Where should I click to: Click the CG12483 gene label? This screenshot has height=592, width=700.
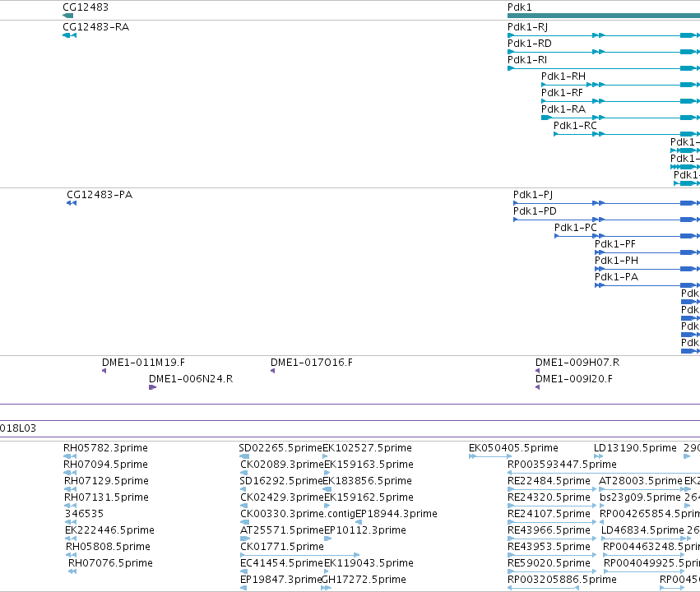[86, 7]
